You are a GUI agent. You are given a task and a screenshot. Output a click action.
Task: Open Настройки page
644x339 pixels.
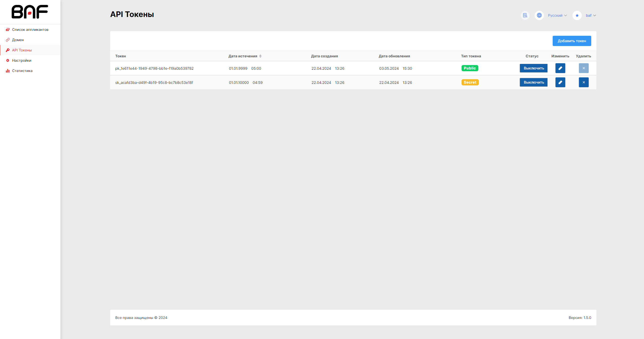30,60
